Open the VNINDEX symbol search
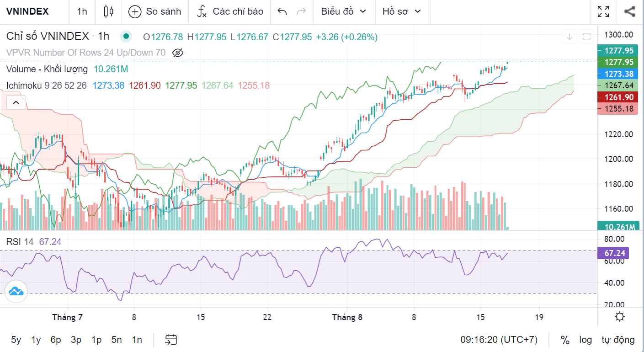This screenshot has height=352, width=644. (x=27, y=12)
